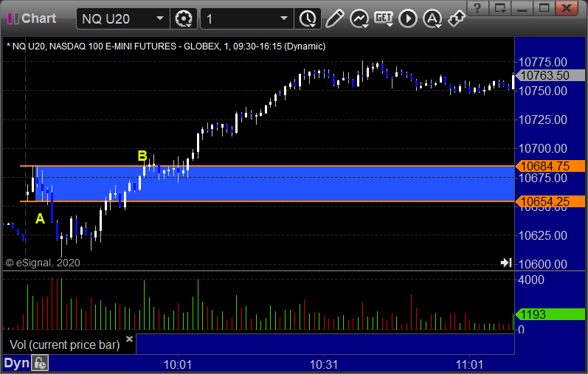Viewport: 588px width, 374px height.
Task: Select the blue shaded price zone rectangle
Action: pos(276,184)
